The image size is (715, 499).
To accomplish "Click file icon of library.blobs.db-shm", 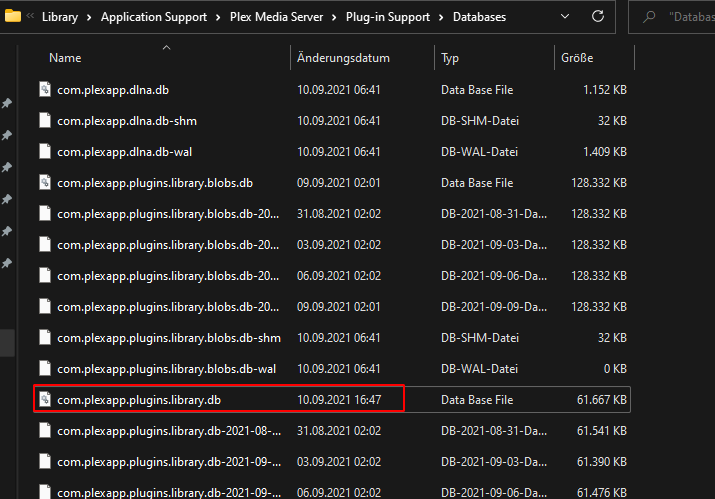I will pos(45,338).
